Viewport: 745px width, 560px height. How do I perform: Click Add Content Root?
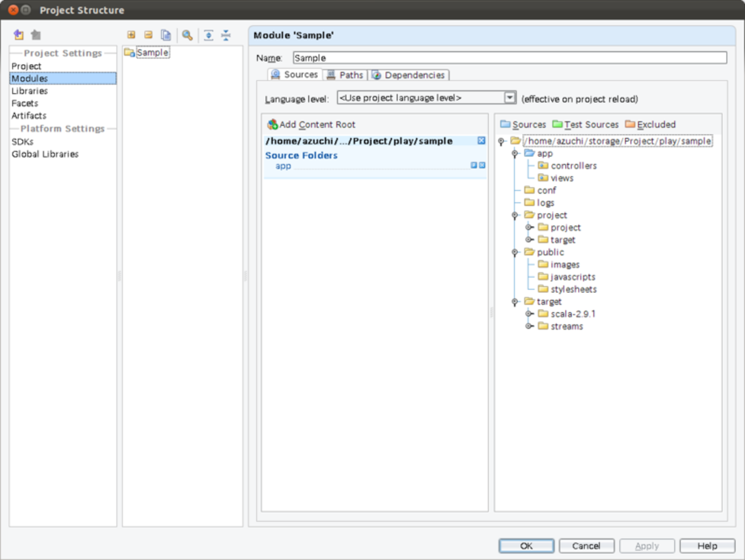[311, 124]
